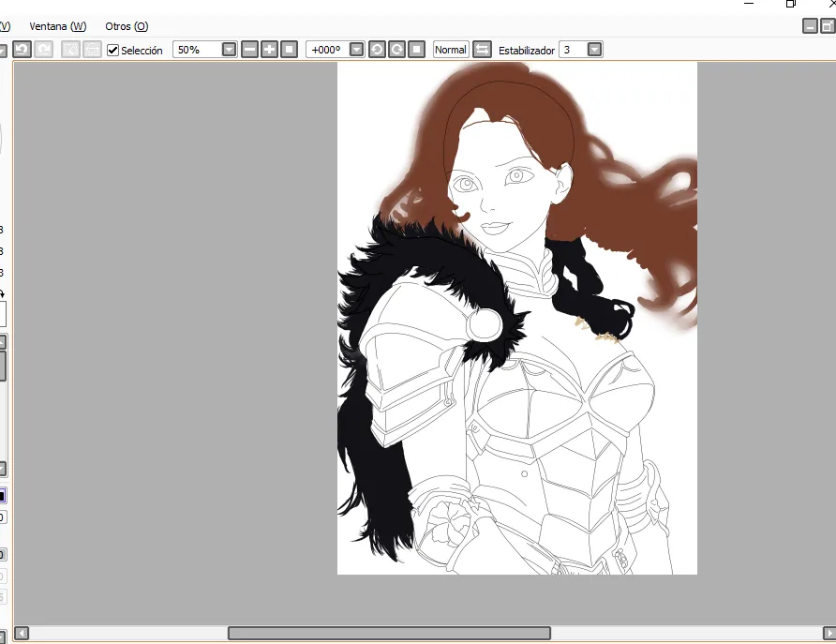Reset zoom with the square button after plus
836x644 pixels.
pos(289,50)
